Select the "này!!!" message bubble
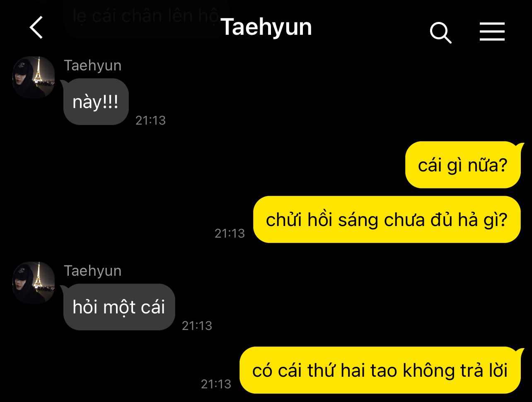 [96, 101]
